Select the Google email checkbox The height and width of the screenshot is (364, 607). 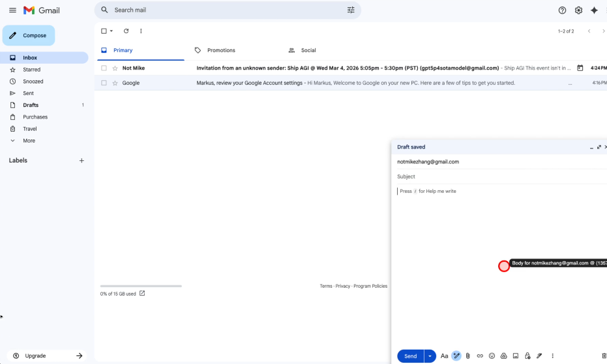[104, 83]
